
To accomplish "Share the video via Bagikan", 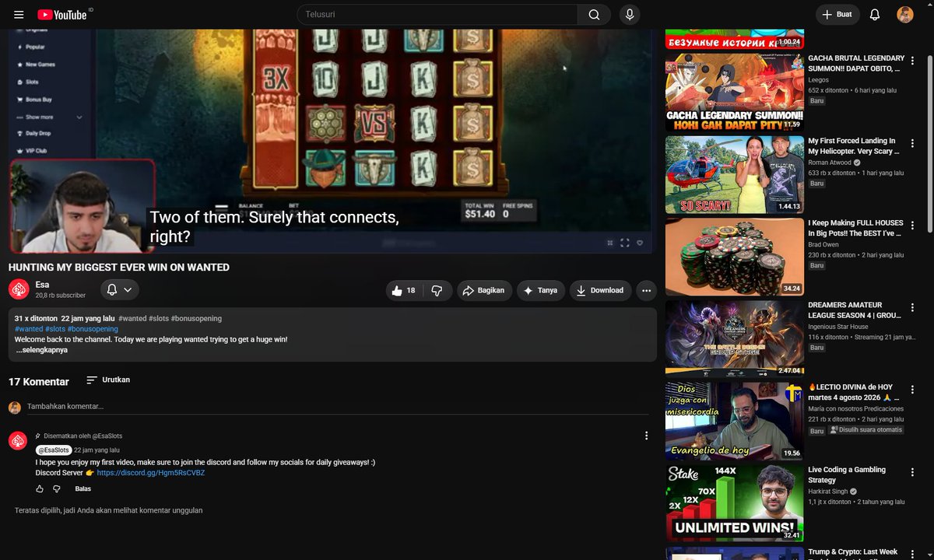I will click(x=484, y=290).
